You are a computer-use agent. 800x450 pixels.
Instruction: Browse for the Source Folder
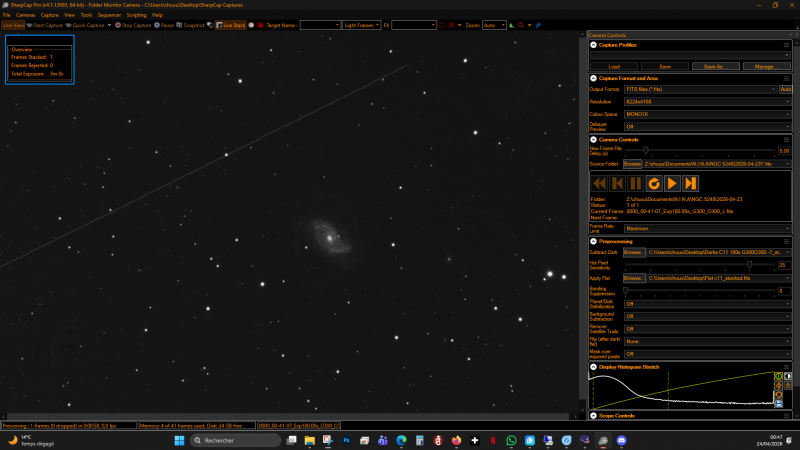click(x=632, y=164)
